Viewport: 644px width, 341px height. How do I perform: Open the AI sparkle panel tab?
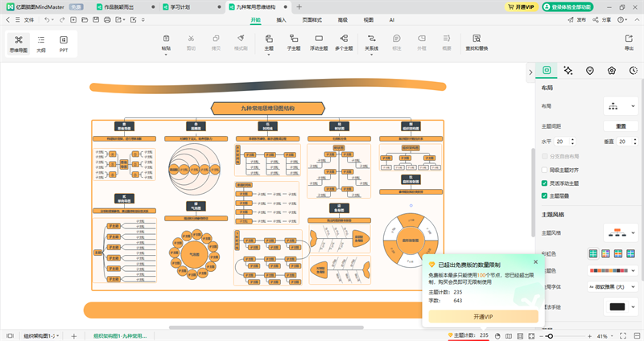(x=568, y=71)
